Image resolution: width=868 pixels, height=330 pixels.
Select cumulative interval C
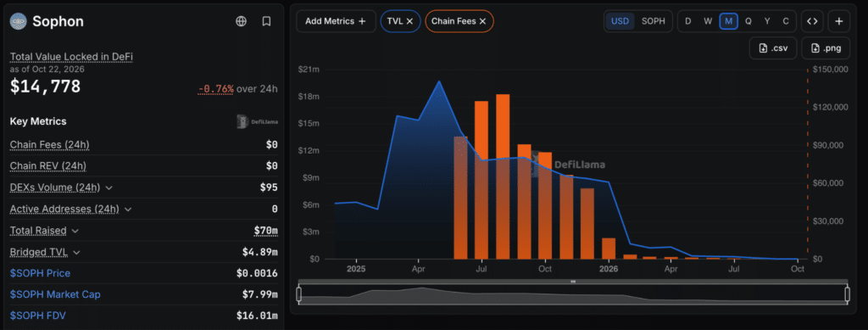coord(786,21)
